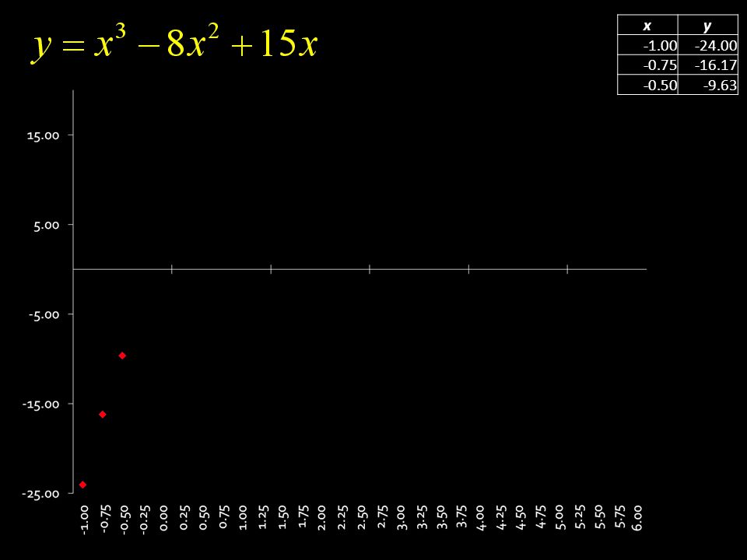Select table cell -1.00
Screen dimensions: 747x560
[x=647, y=45]
